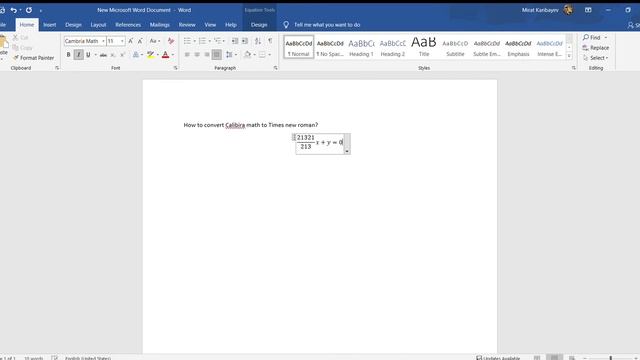Apply red font color
This screenshot has width=640, height=360.
tap(165, 55)
